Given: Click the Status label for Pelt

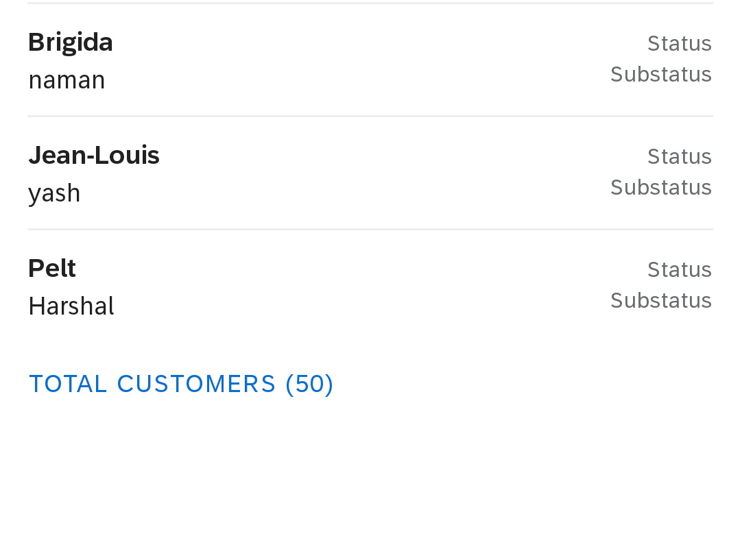Looking at the screenshot, I should [679, 269].
